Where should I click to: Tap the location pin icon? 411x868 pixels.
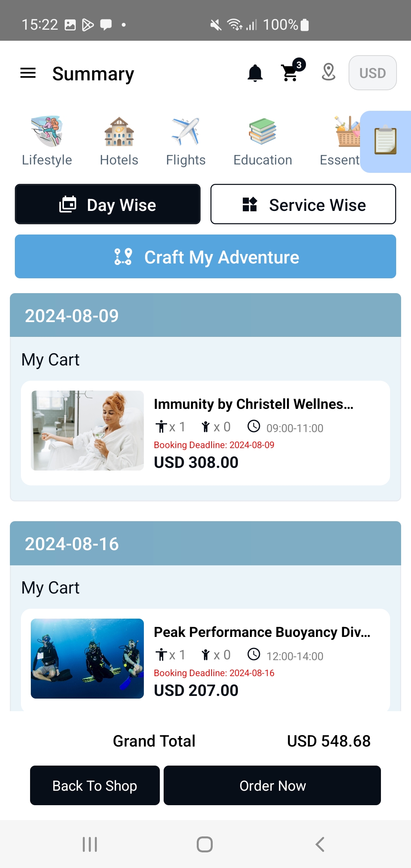pos(328,72)
